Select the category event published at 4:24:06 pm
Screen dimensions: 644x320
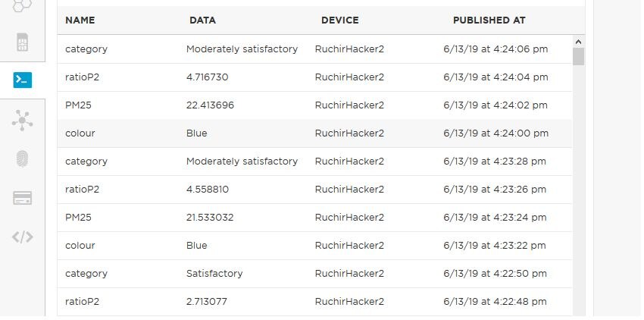click(314, 49)
